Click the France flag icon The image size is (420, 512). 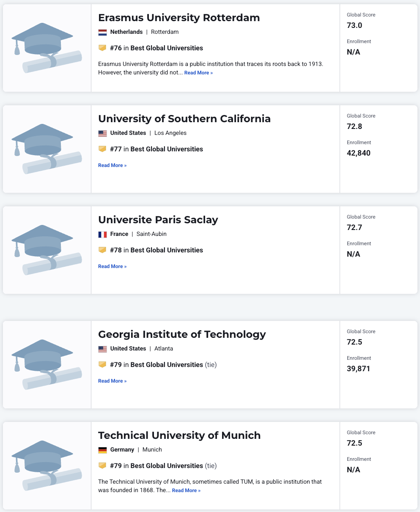coord(102,234)
